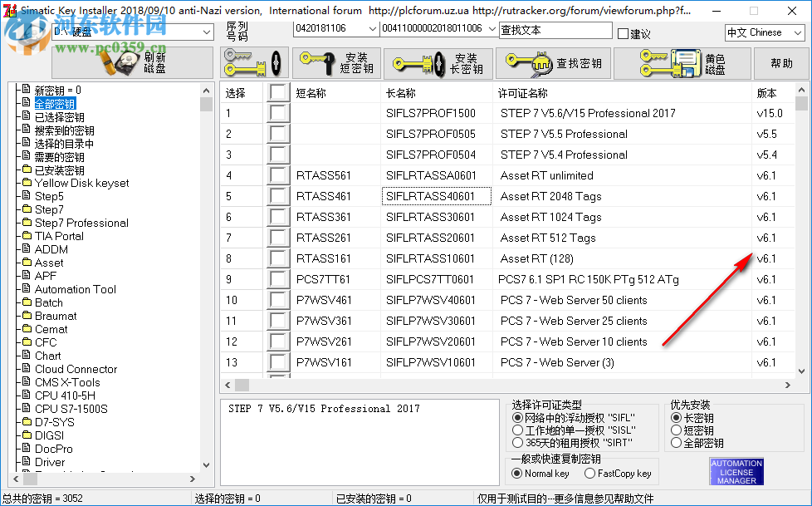812x506 pixels.
Task: Open the AUTOMATION LICENSE MANAGER
Action: 735,470
